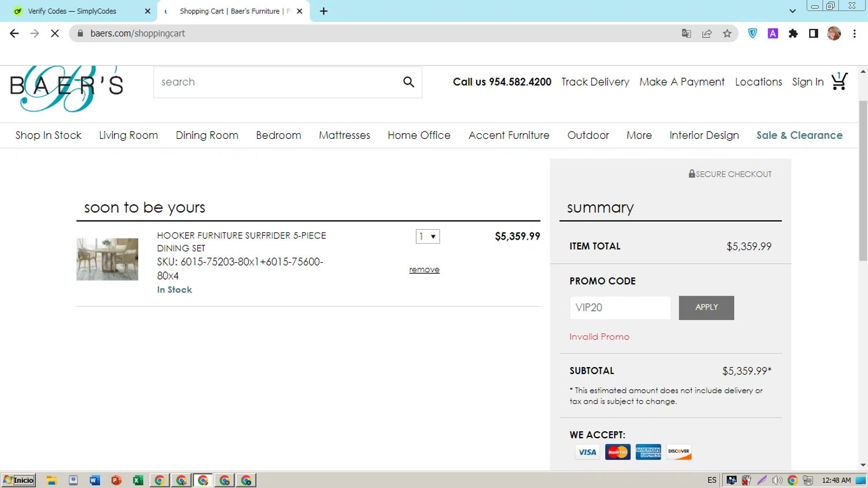This screenshot has height=488, width=868.
Task: Open Chrome three-dot menu
Action: click(854, 34)
